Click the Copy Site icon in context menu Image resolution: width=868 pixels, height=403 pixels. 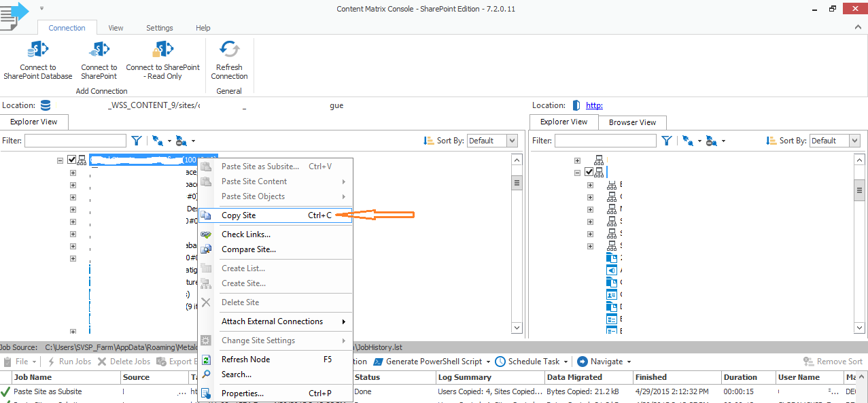(x=206, y=215)
